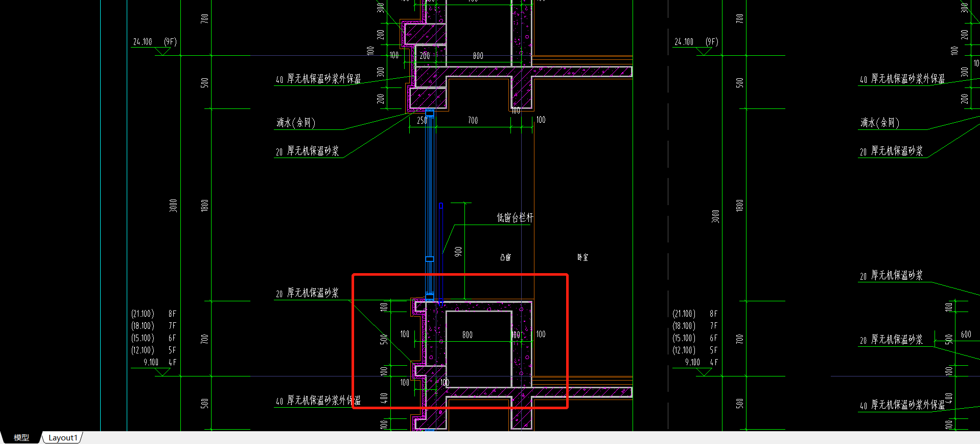Open the Layout1 layout tab

coord(63,438)
